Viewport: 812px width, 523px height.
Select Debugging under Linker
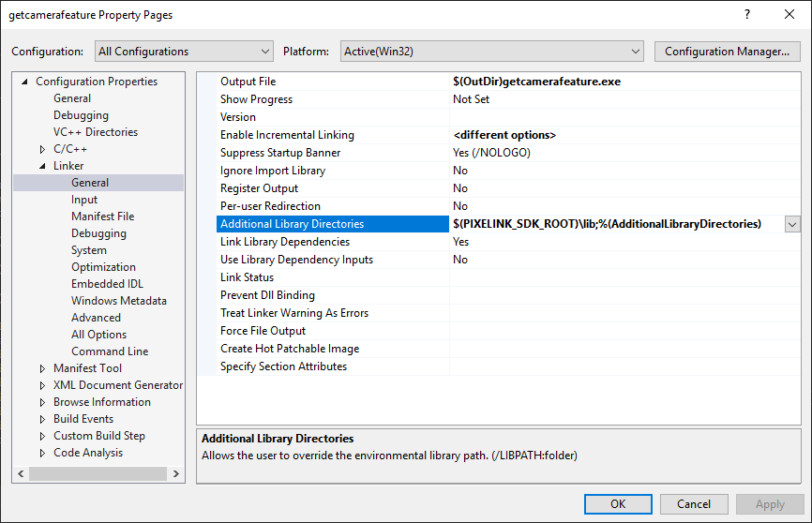[x=98, y=233]
